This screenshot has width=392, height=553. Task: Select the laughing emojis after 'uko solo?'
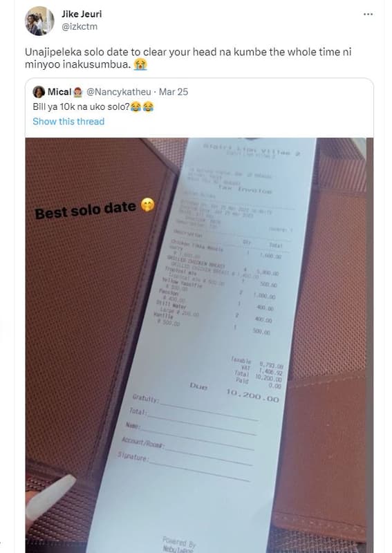(142, 106)
